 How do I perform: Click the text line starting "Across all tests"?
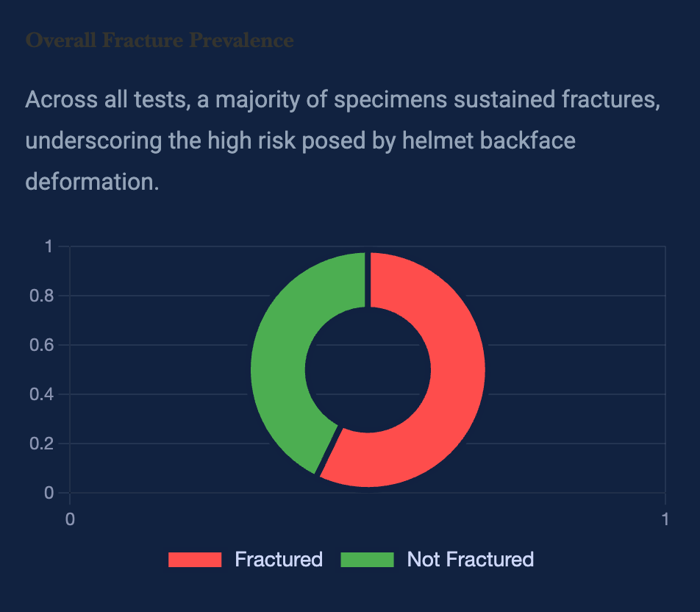(342, 99)
